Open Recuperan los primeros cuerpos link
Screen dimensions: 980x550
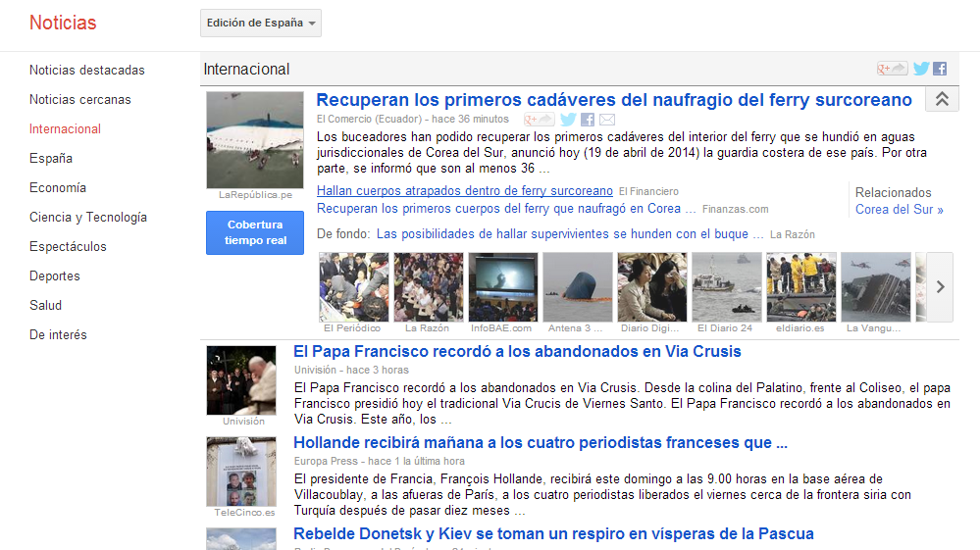[505, 209]
